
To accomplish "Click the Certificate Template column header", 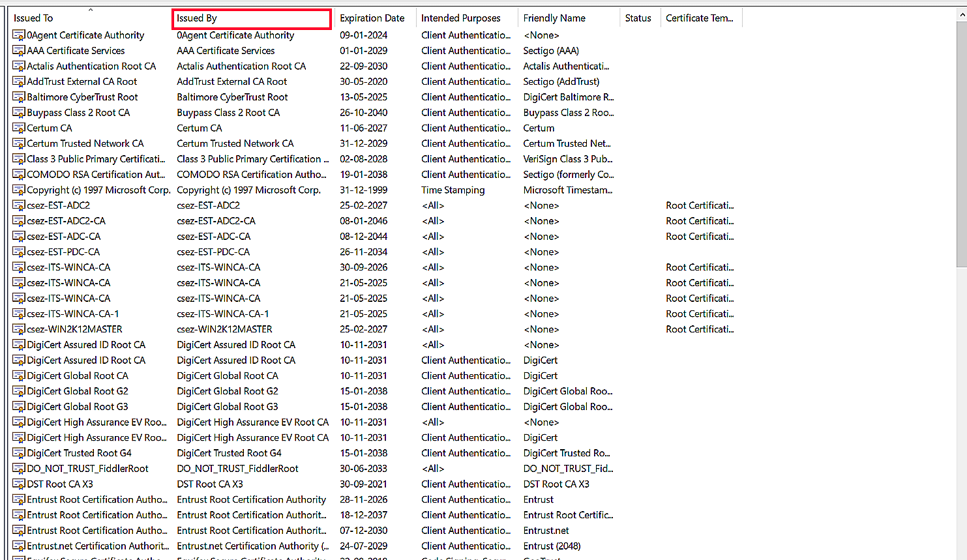I will (x=701, y=18).
